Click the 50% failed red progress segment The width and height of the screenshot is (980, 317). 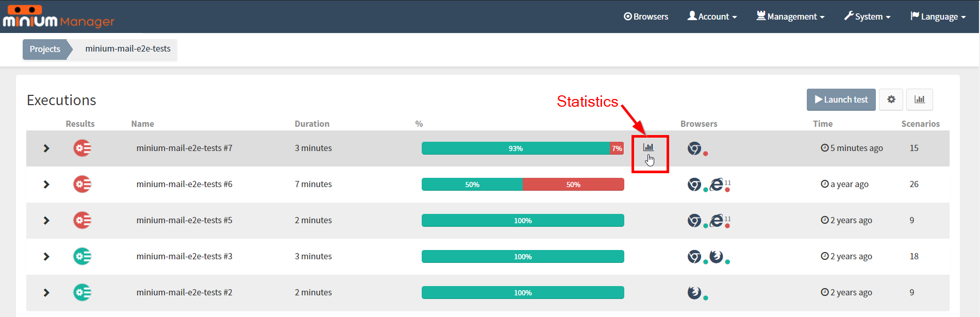click(x=573, y=185)
